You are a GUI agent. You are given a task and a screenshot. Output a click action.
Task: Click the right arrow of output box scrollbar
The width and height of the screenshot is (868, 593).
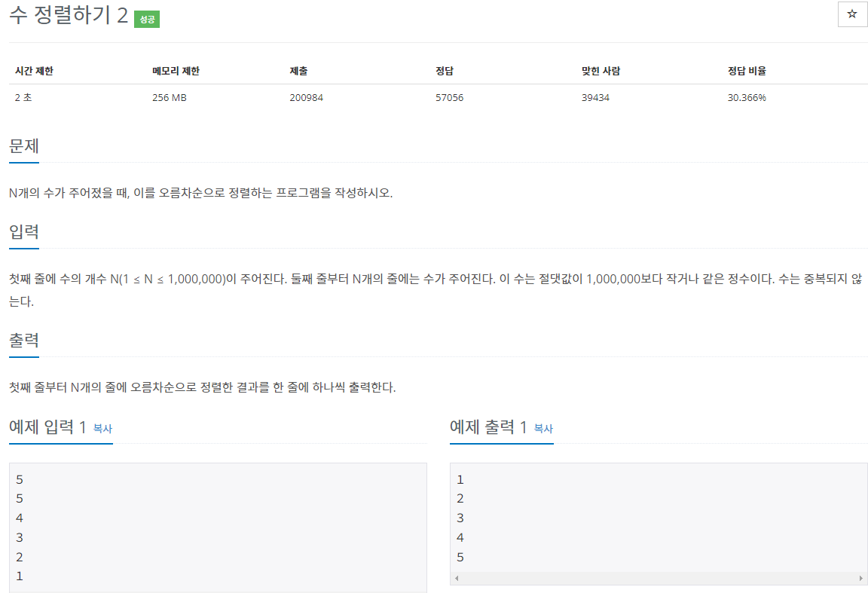pos(860,578)
